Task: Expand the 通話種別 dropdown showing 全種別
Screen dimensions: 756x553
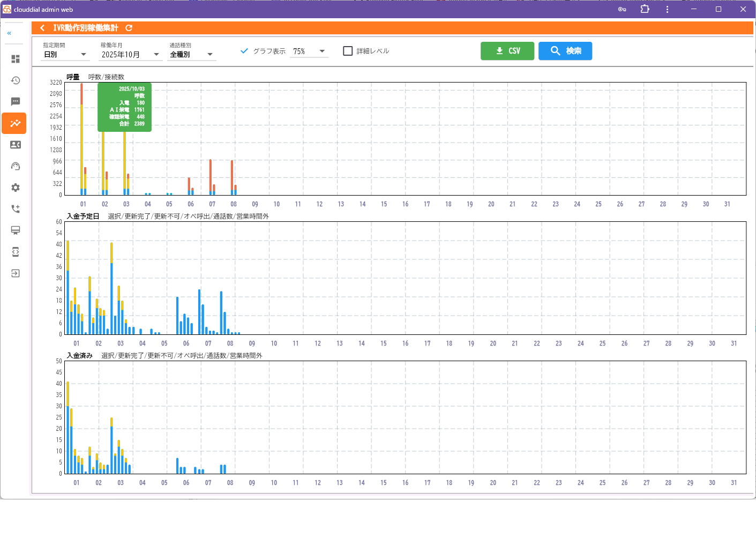Action: (191, 54)
